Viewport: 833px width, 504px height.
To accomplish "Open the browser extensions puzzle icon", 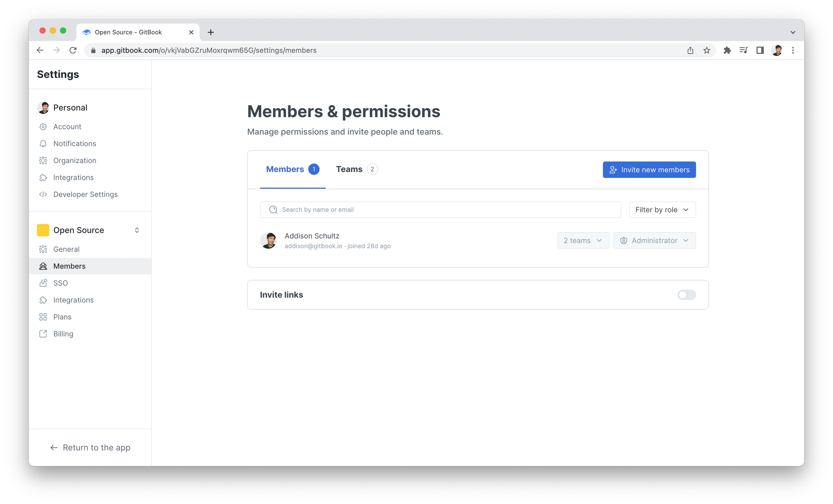I will coord(727,50).
